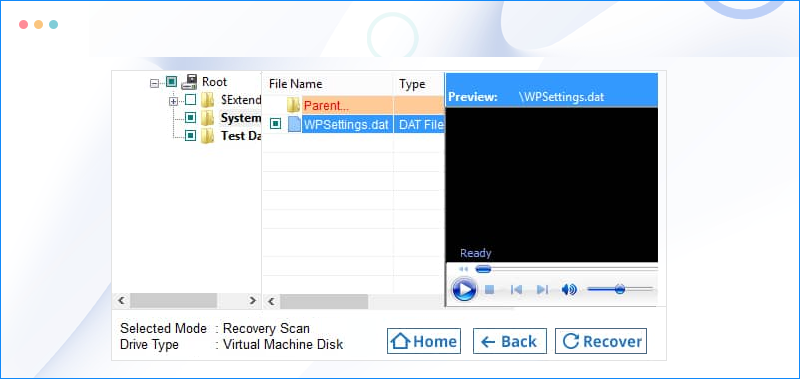Click the file list horizontal scrollbar thumb

tap(324, 301)
